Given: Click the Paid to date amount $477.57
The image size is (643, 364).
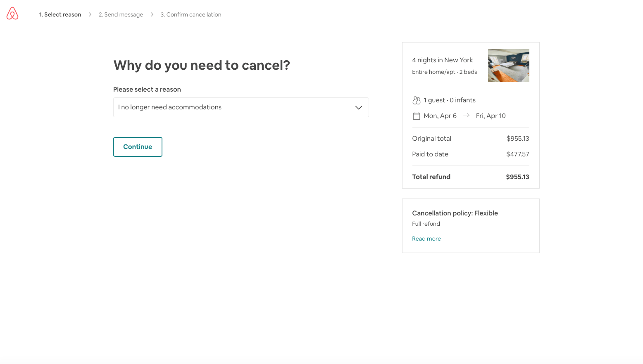Looking at the screenshot, I should [x=517, y=154].
